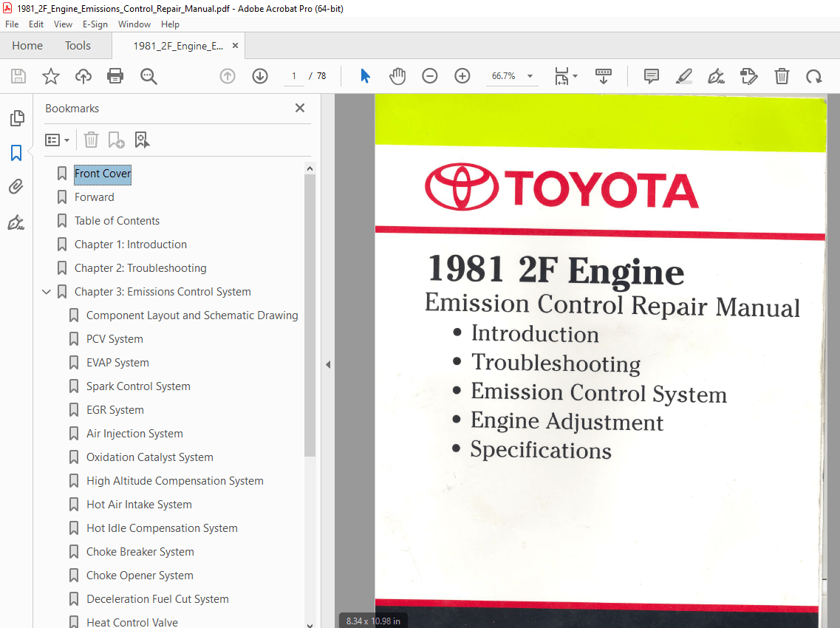Click the page number input field

[293, 75]
